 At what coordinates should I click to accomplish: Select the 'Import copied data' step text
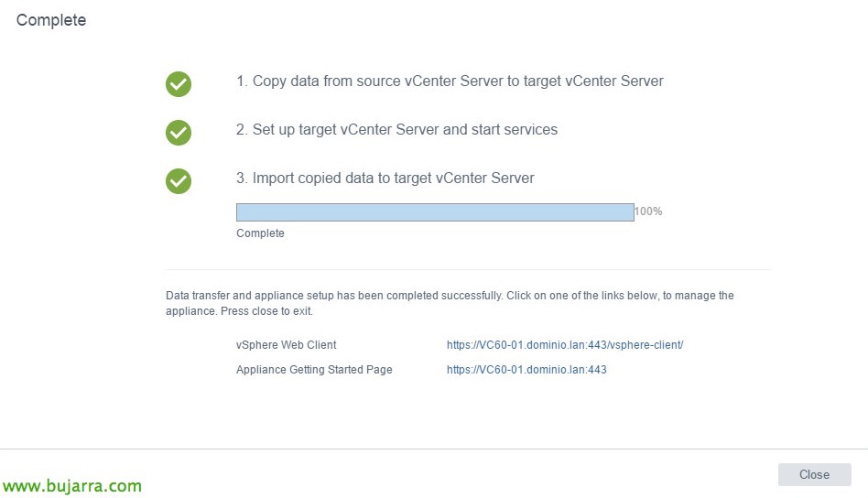[x=385, y=179]
